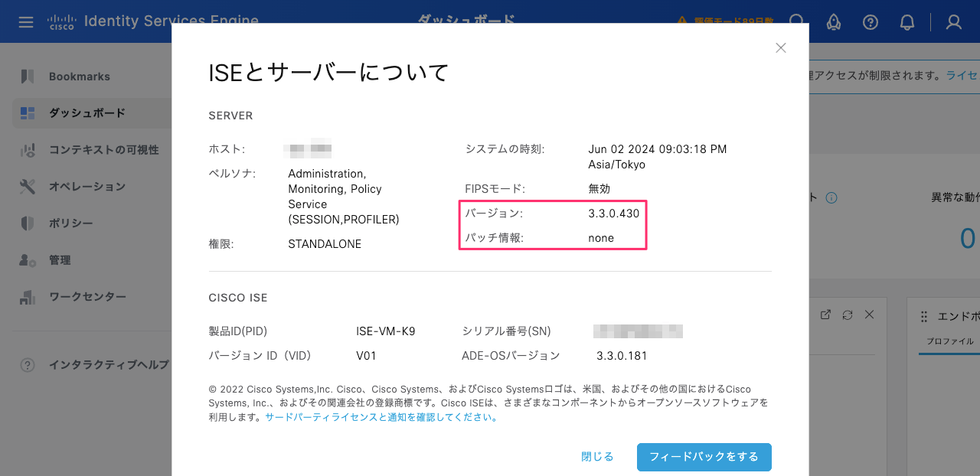
Task: Click the dialog title ISEとサーバーについて
Action: (328, 73)
